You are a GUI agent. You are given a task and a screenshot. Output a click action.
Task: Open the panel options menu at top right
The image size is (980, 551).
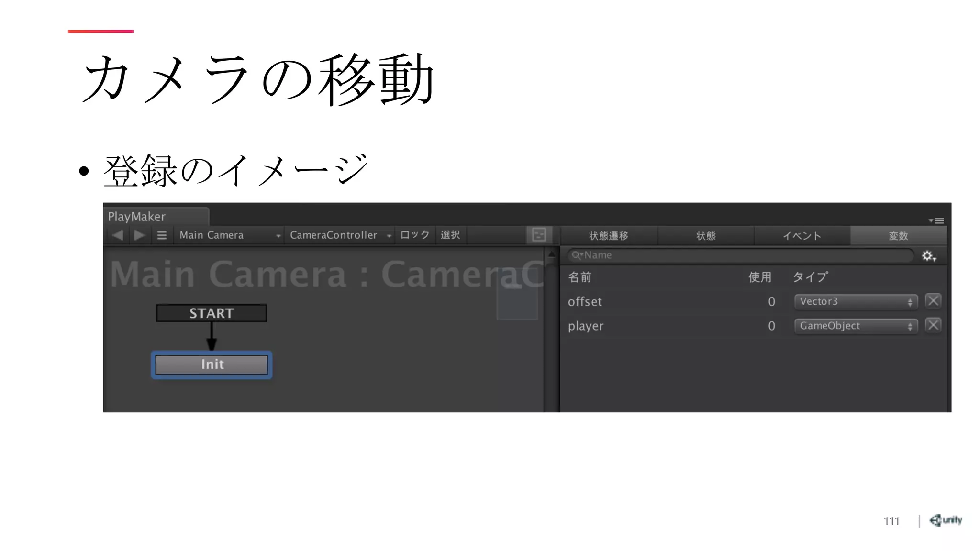click(936, 220)
